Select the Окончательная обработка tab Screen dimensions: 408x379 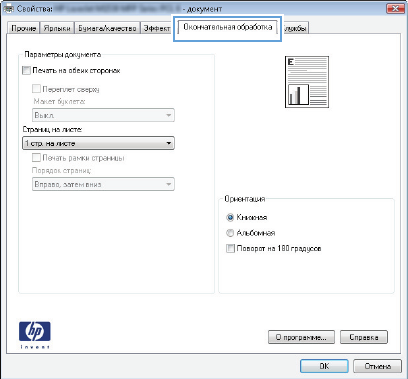pyautogui.click(x=228, y=27)
